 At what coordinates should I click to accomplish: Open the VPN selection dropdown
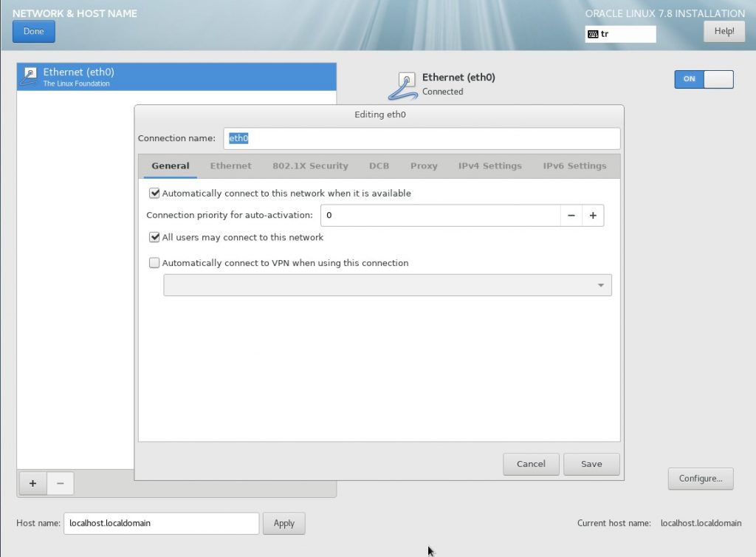pos(387,285)
